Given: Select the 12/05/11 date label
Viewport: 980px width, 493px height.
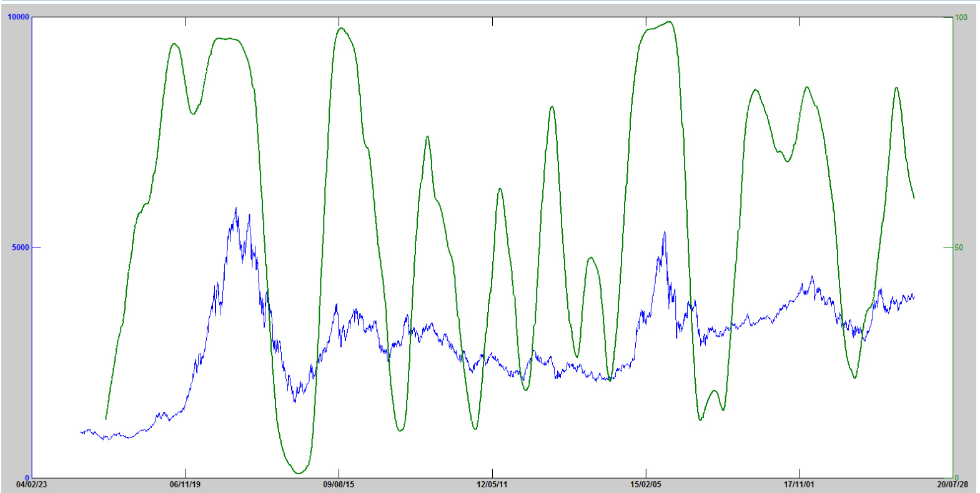Looking at the screenshot, I should pos(492,484).
